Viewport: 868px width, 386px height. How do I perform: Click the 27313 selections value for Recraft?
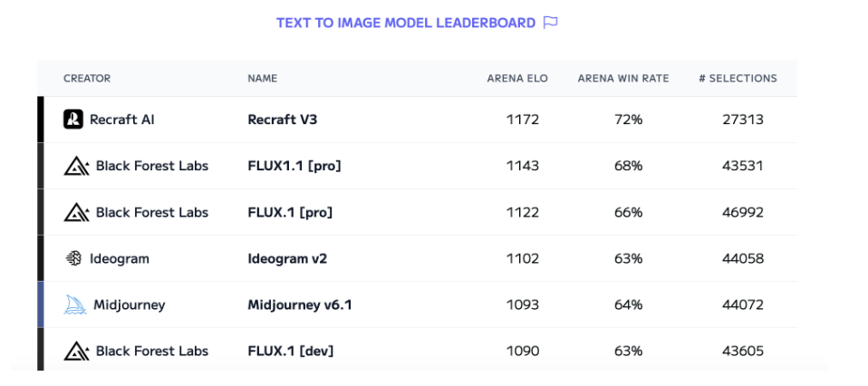[743, 119]
